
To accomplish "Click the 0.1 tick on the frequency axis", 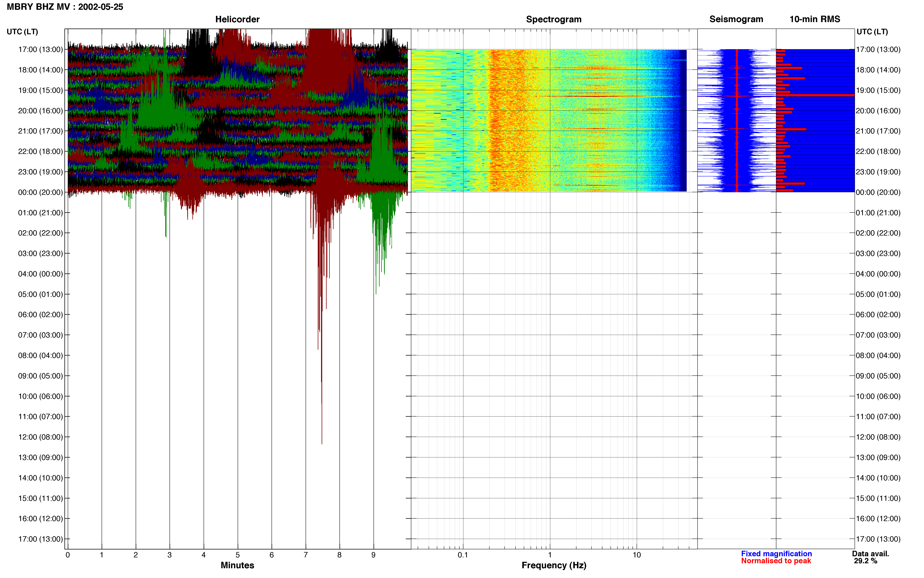I will pos(463,555).
